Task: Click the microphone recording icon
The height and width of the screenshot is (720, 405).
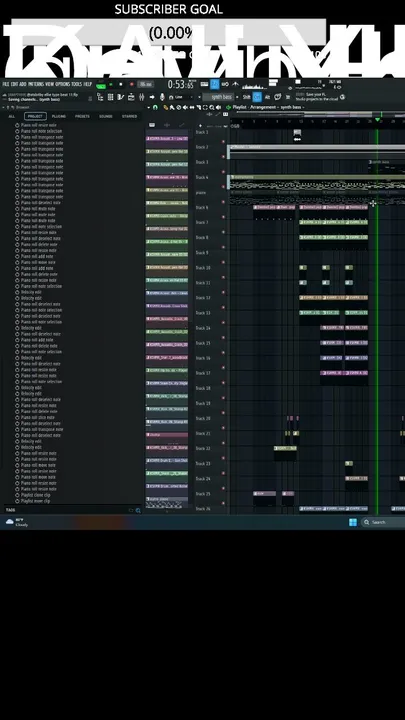Action: [162, 97]
